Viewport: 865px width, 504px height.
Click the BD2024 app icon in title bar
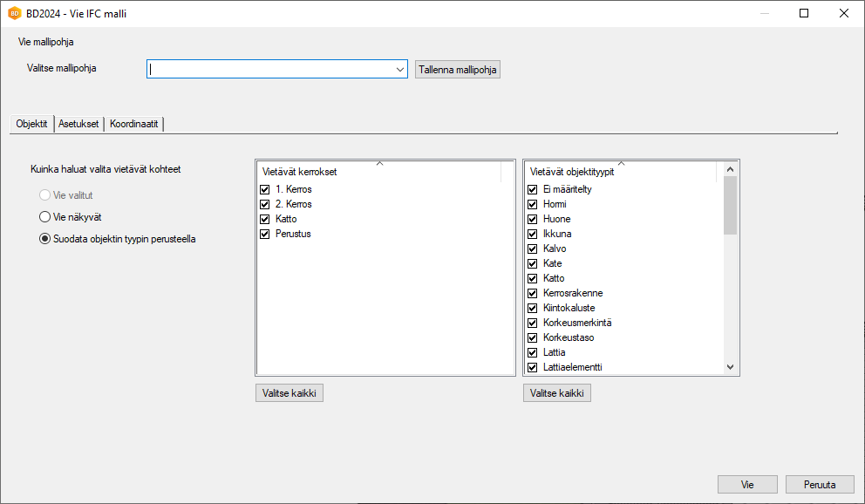(14, 13)
